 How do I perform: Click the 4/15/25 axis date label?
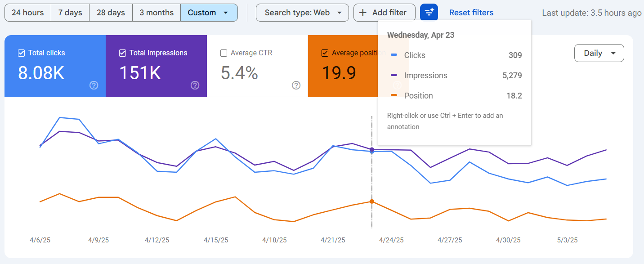216,240
